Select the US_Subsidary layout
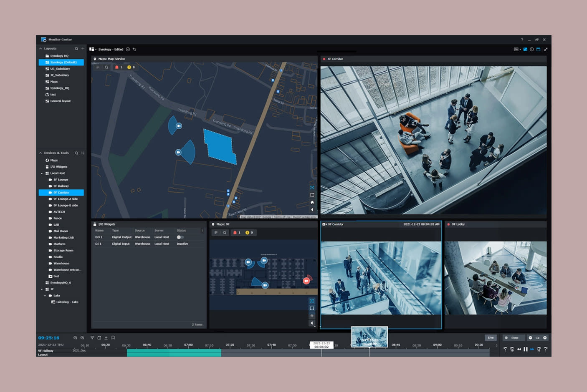The image size is (587, 392). point(60,69)
